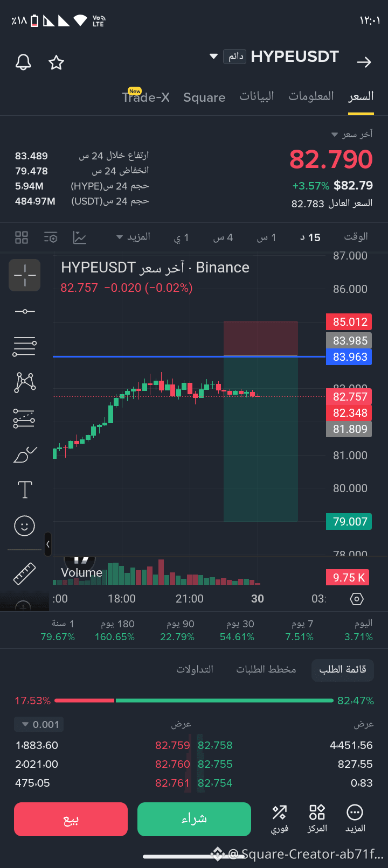
Task: Select the السعر tab
Action: [x=361, y=96]
